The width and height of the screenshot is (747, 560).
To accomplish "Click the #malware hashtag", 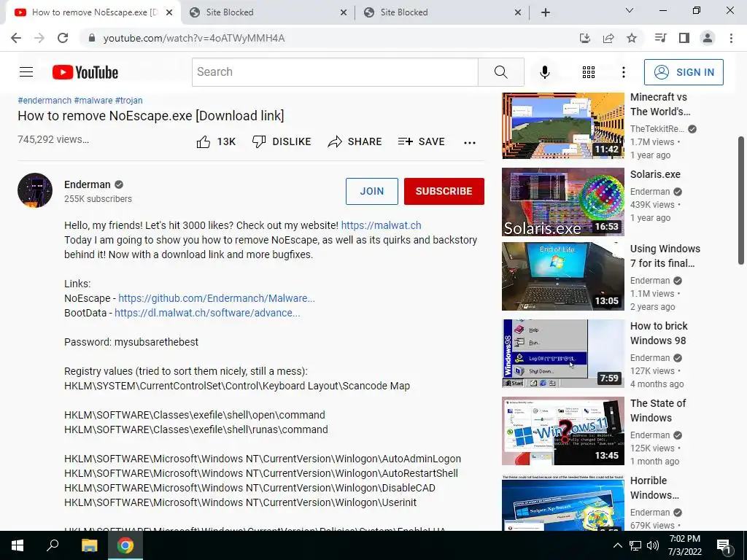I will 93,101.
